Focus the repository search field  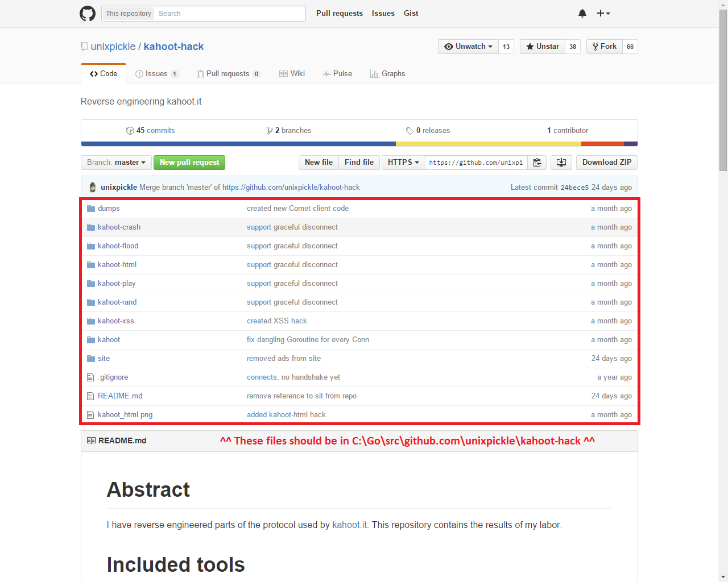[x=230, y=14]
